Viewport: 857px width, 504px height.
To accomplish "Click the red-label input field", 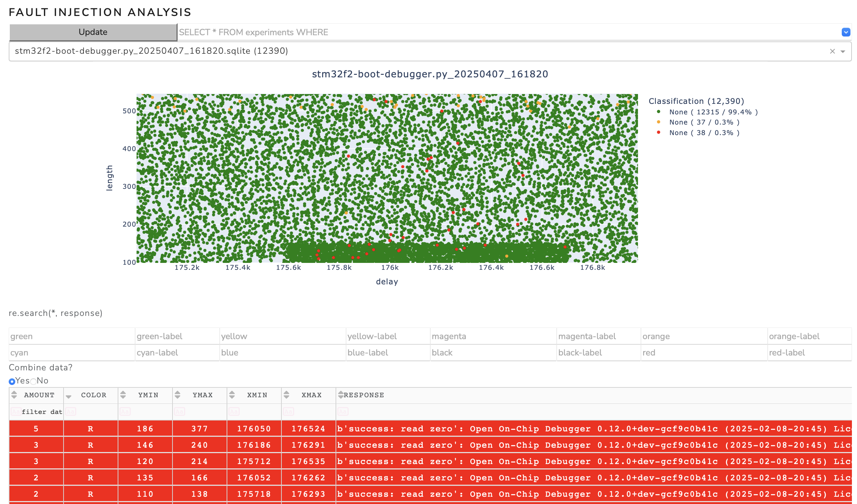I will point(809,353).
